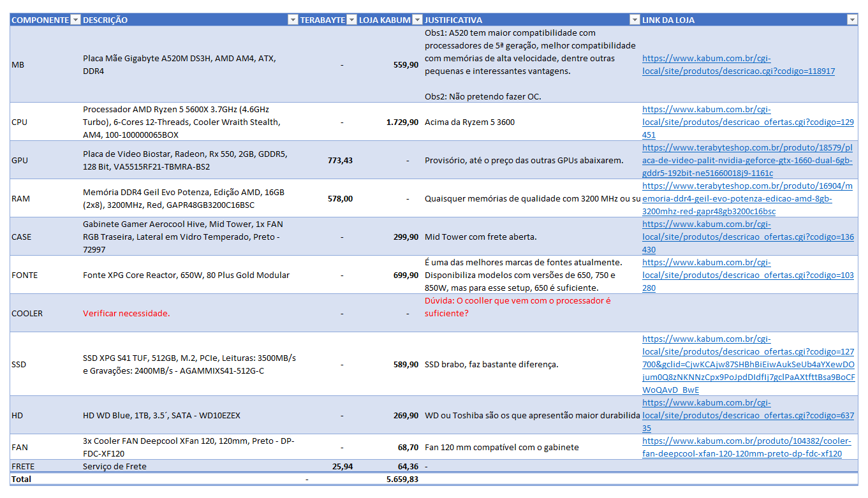Select the 68,70 price cell

click(x=390, y=447)
